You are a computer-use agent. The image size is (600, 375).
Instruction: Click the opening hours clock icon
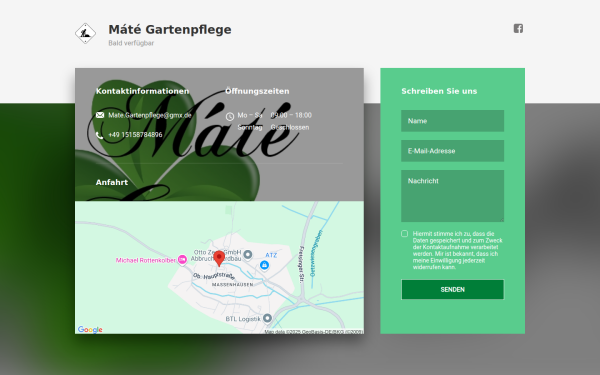tap(230, 116)
